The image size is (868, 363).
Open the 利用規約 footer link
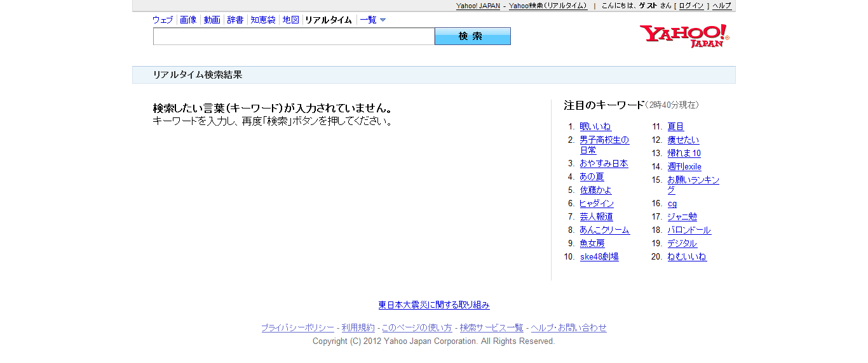click(358, 328)
